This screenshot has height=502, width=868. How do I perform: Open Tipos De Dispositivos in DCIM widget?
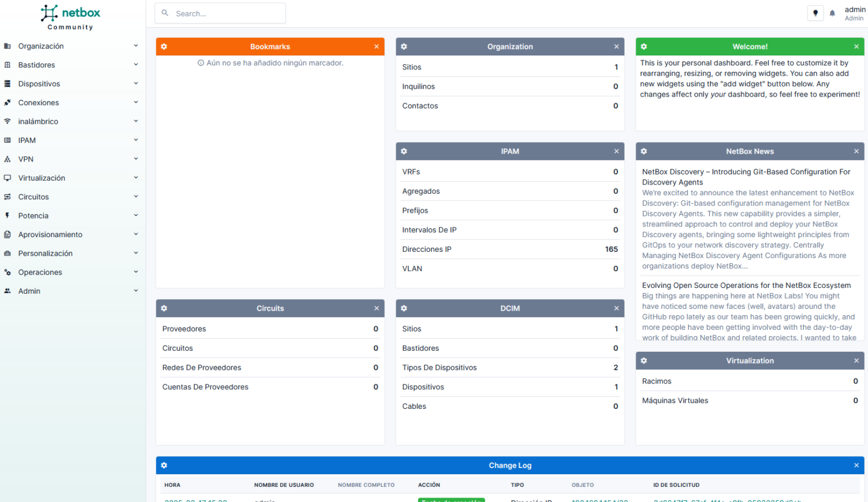[x=439, y=368]
